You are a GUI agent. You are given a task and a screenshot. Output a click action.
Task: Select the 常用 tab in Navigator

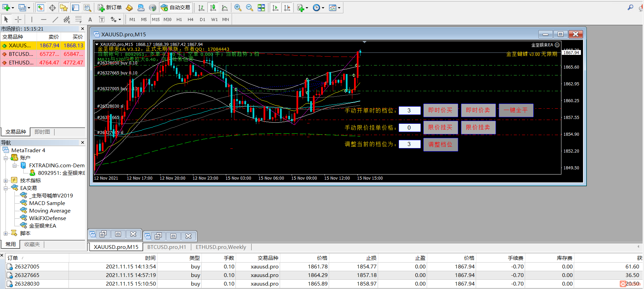(10, 244)
